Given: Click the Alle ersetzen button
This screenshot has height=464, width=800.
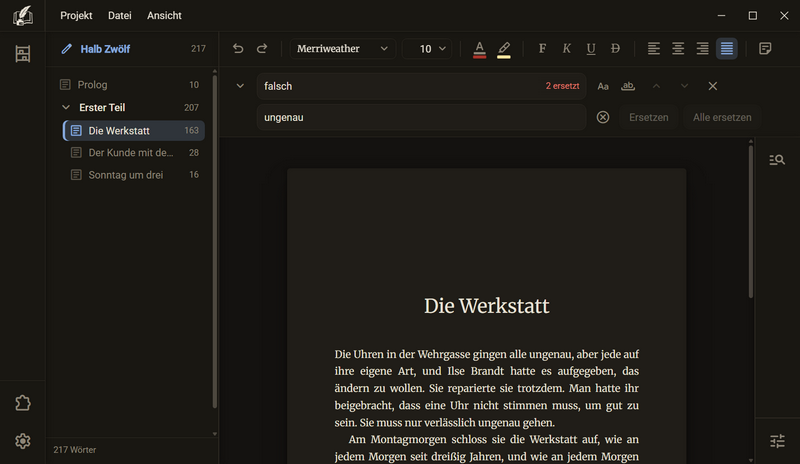Looking at the screenshot, I should tap(722, 117).
